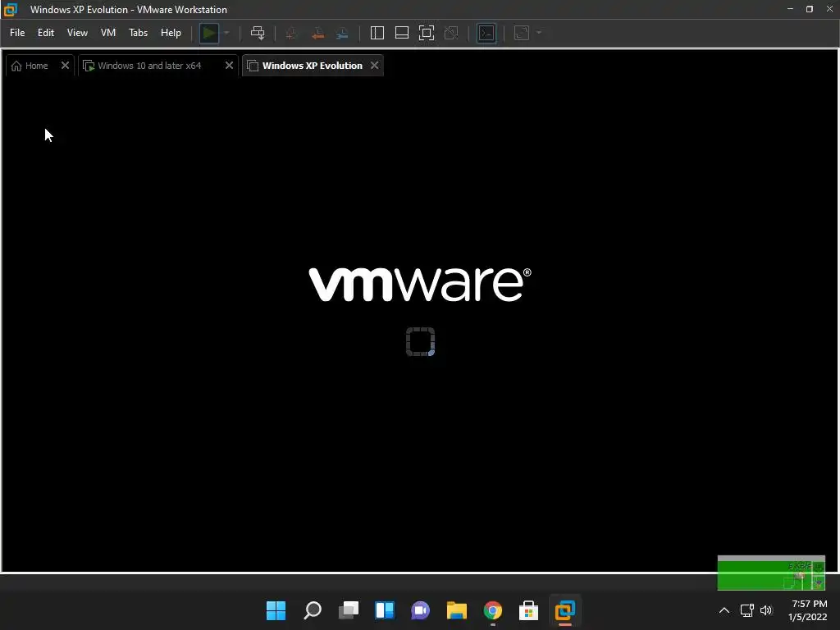Screen dimensions: 840x630
Task: Open Google Chrome from taskbar
Action: pyautogui.click(x=493, y=610)
